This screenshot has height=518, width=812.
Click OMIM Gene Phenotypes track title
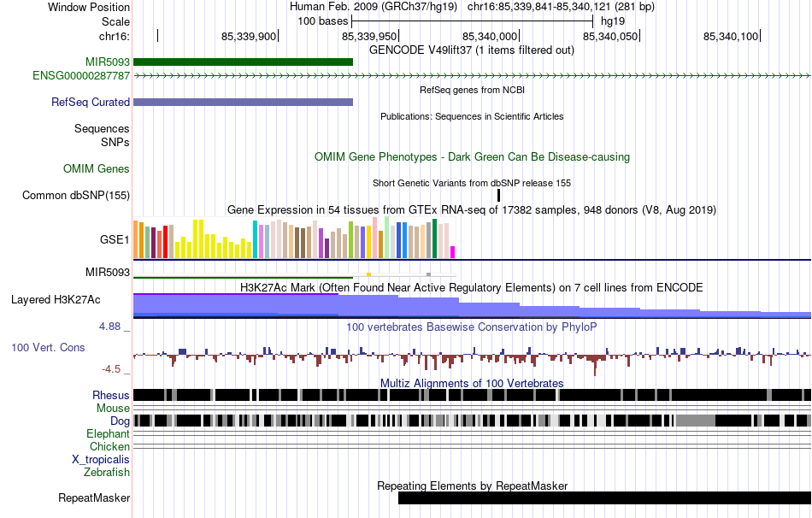472,157
